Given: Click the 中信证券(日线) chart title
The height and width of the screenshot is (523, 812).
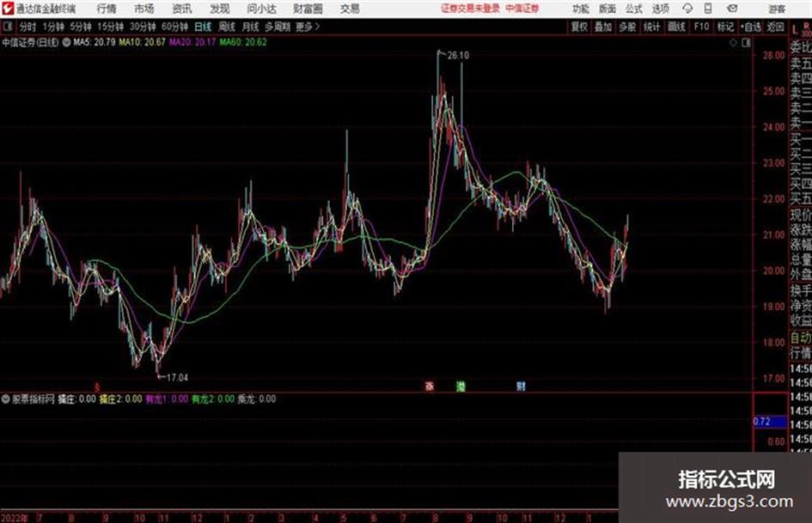Looking at the screenshot, I should coord(30,42).
